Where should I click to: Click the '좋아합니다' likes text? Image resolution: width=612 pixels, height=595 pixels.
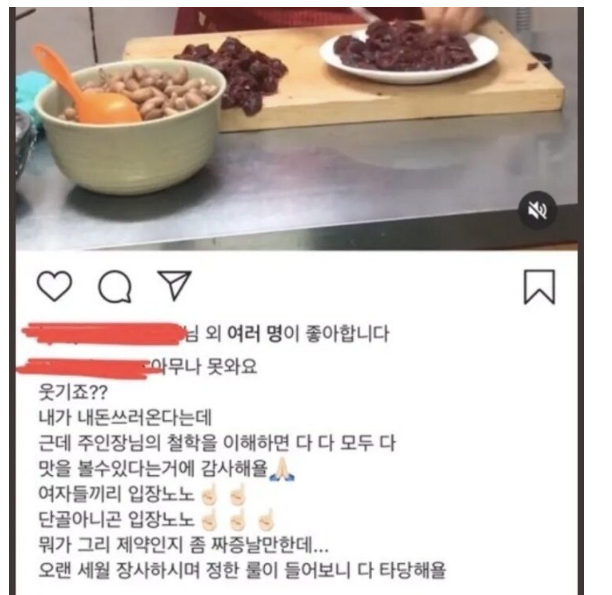pyautogui.click(x=349, y=334)
